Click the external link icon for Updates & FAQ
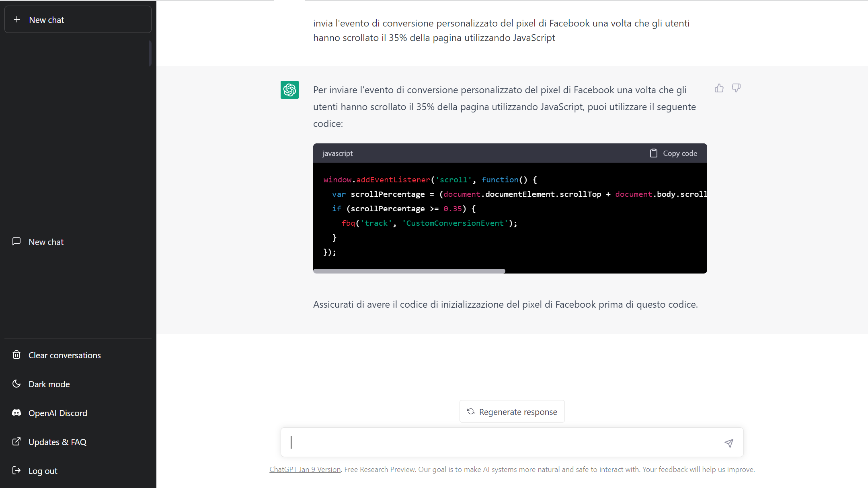Screen dimensions: 868x488 click(x=16, y=441)
